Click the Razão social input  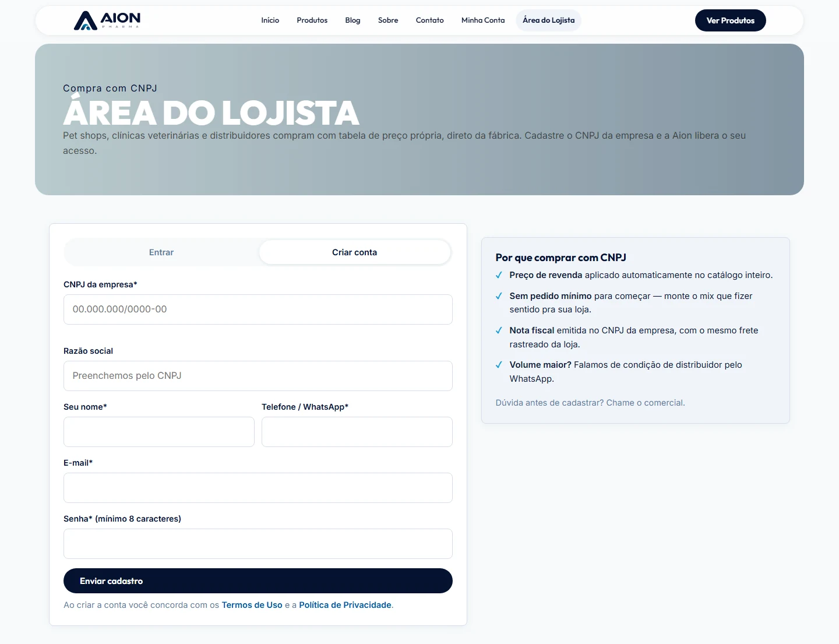(258, 376)
